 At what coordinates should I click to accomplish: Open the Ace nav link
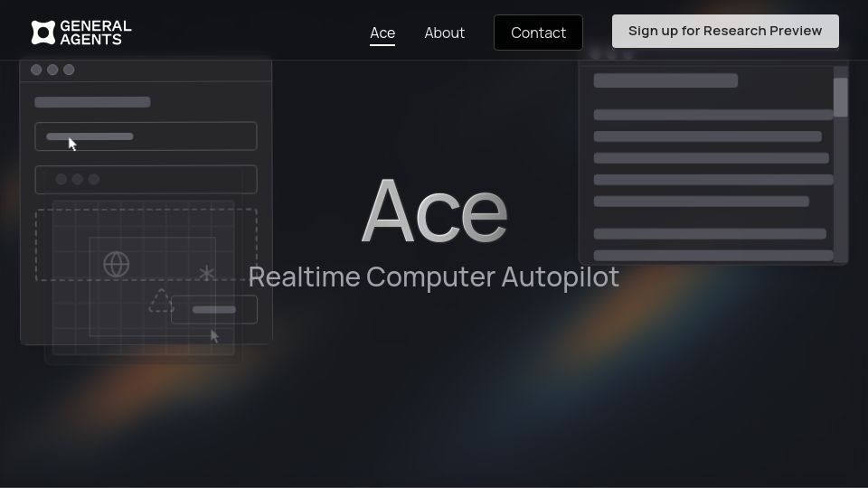click(382, 33)
